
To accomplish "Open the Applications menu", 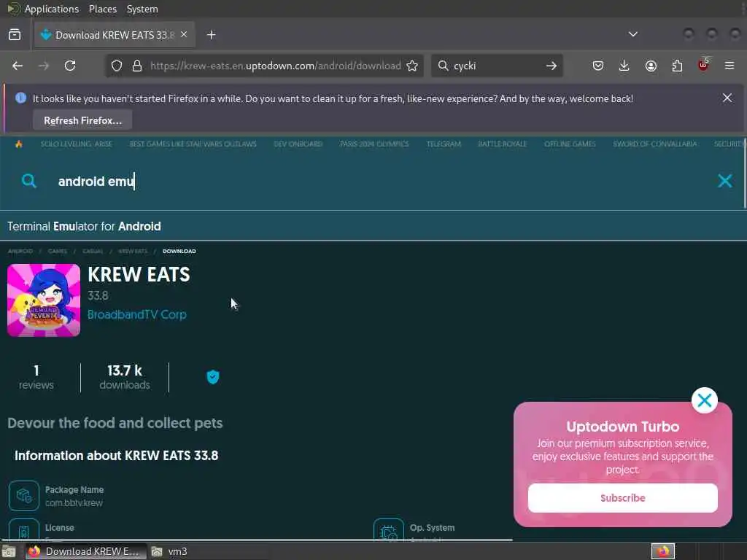I will (52, 9).
